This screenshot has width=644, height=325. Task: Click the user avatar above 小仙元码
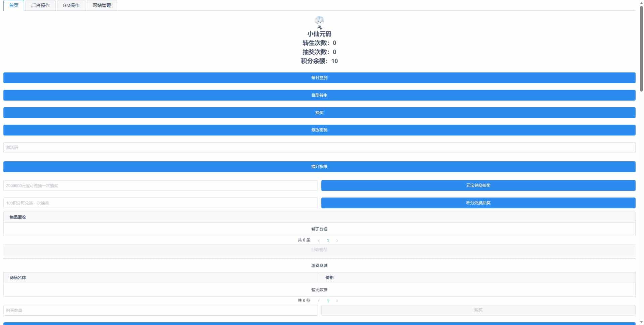319,22
